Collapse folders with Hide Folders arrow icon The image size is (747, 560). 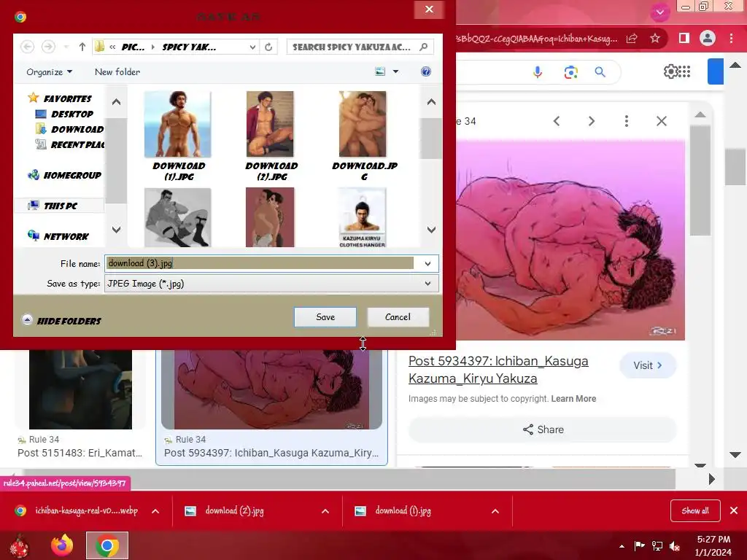point(27,319)
